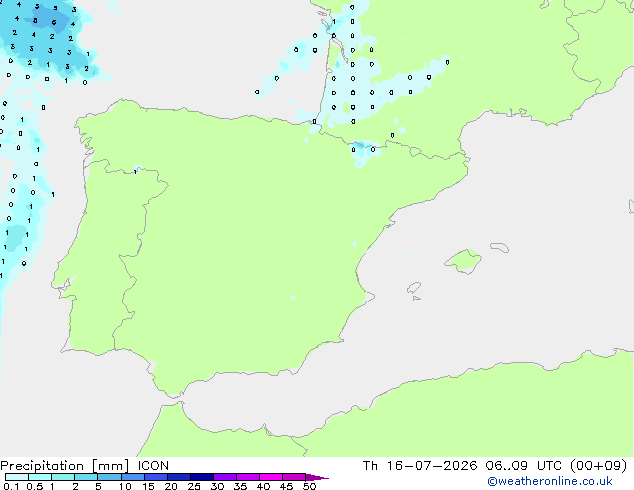This screenshot has width=634, height=490.
Task: Click the '50' legend scale value
Action: [309, 486]
